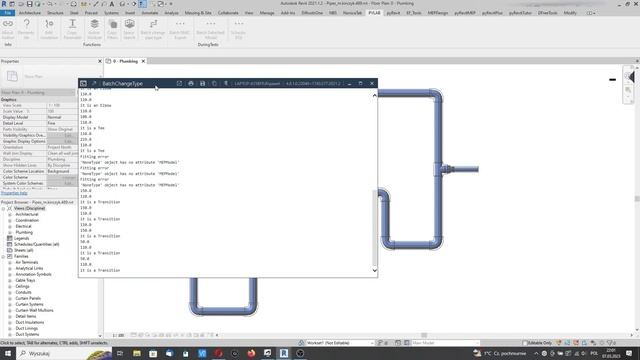Screen dimensions: 640x360
Task: Click the Elements Info question-mark tool
Action: pyautogui.click(x=26, y=29)
